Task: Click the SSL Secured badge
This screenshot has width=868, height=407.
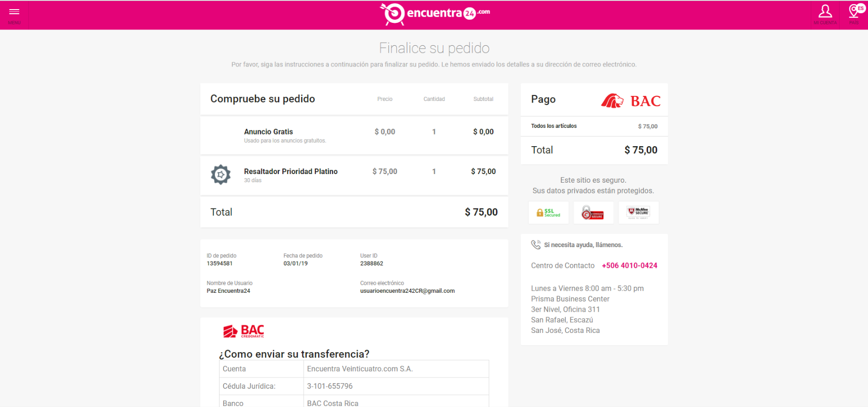Action: pyautogui.click(x=549, y=213)
